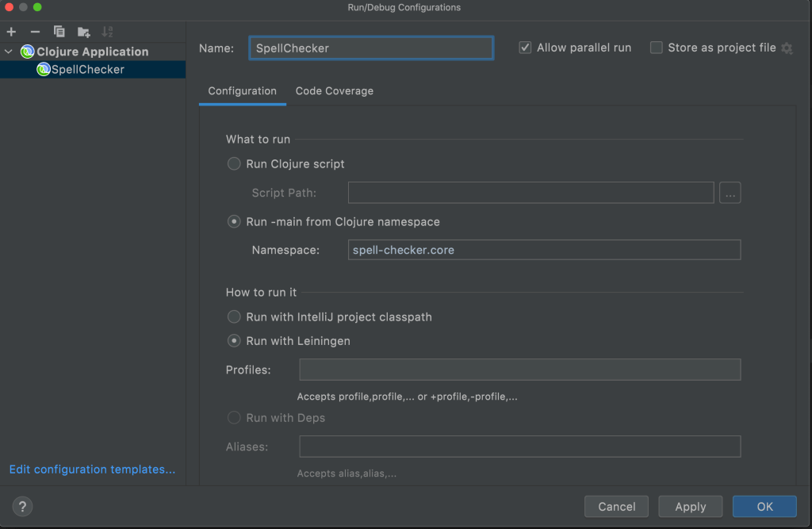Select Run with IntelliJ project classpath option
Image resolution: width=812 pixels, height=529 pixels.
(234, 317)
